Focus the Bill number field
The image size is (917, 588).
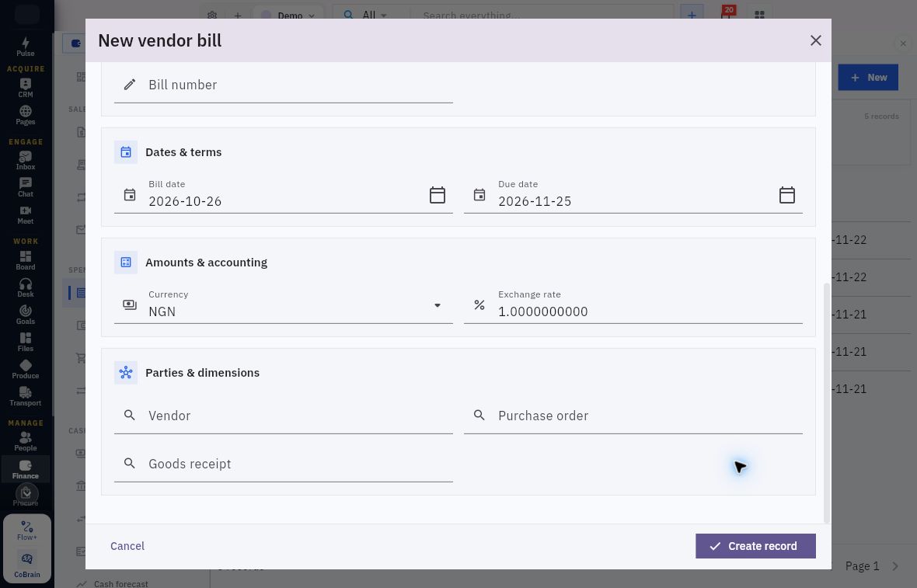click(x=284, y=85)
